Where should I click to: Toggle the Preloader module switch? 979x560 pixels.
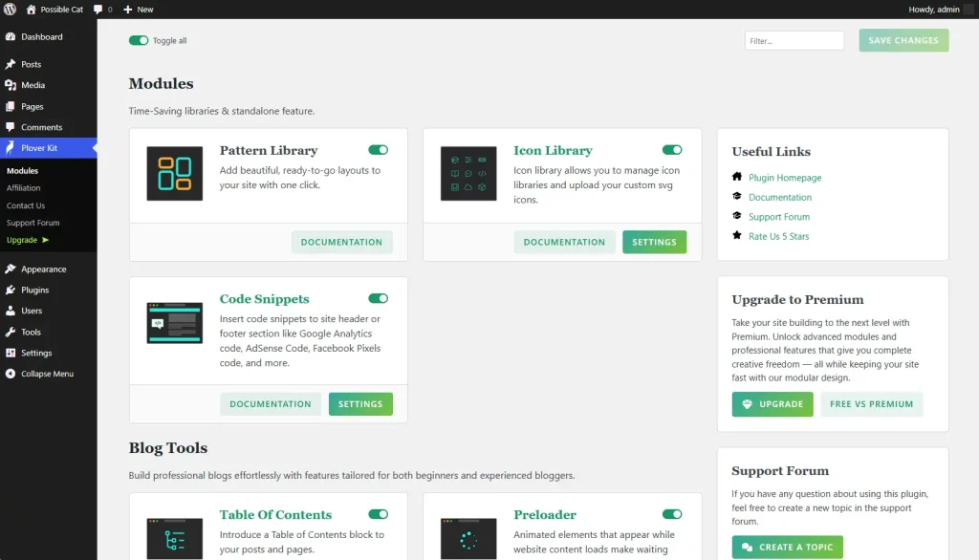click(x=672, y=514)
